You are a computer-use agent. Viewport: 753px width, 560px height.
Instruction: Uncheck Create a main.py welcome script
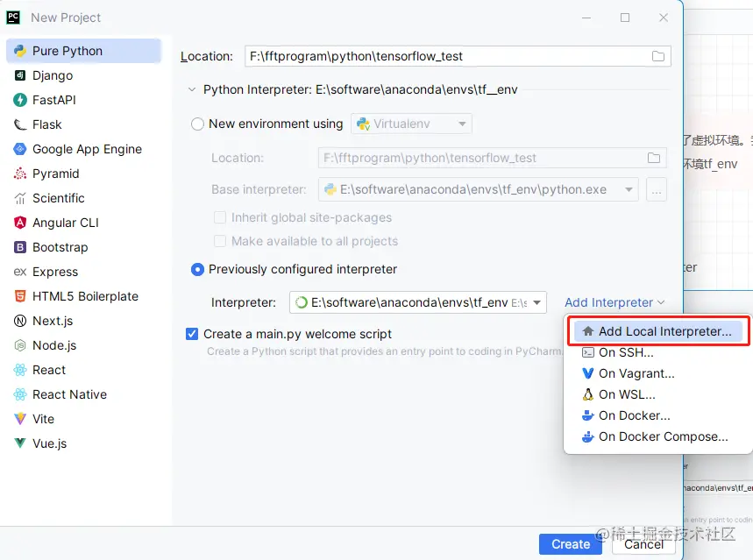[x=192, y=334]
